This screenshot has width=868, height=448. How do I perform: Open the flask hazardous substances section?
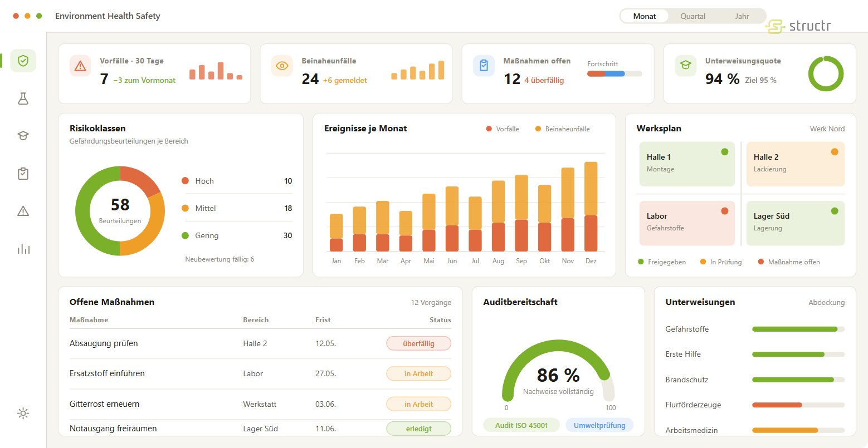[x=23, y=99]
